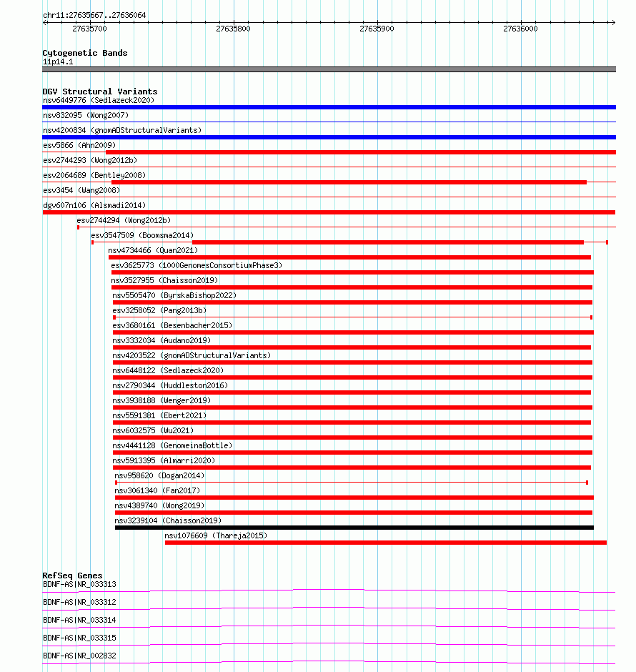
Task: Click the esv3547509 (Boomsma2014) label
Action: (142, 235)
